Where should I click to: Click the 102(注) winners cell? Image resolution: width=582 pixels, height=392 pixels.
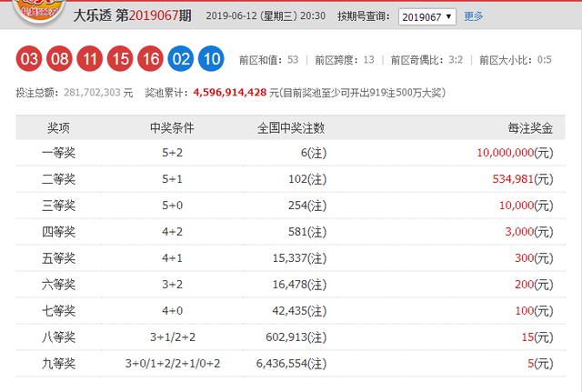click(x=307, y=179)
